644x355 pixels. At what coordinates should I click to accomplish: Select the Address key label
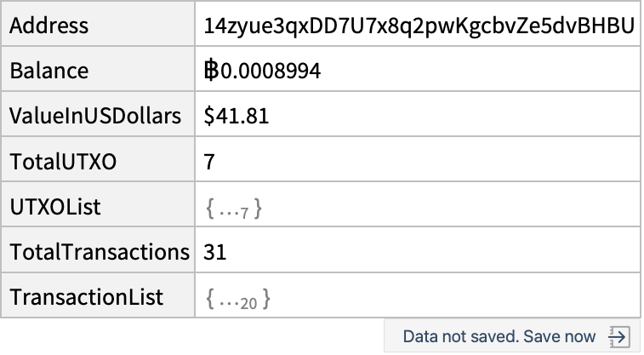[x=48, y=26]
